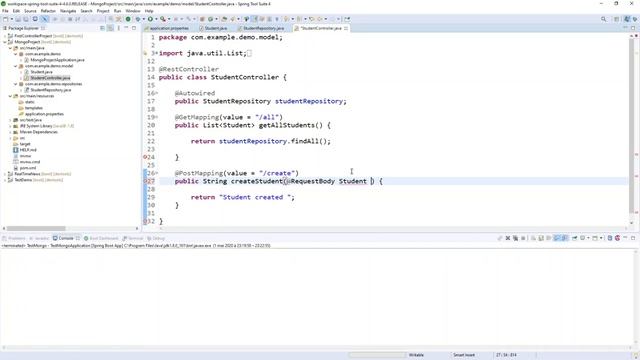Select application.properties in Package Explorer tree
The height and width of the screenshot is (360, 640).
click(x=44, y=114)
